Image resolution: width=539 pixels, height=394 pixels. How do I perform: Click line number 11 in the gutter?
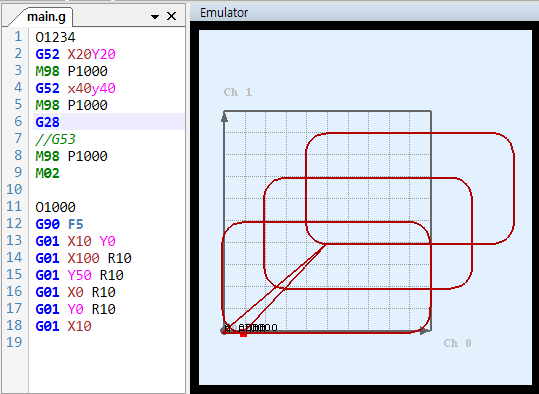click(x=14, y=207)
